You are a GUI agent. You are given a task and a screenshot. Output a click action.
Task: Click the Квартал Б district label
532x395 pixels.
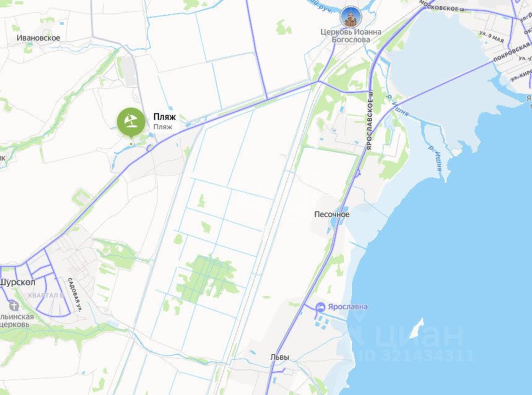46,295
